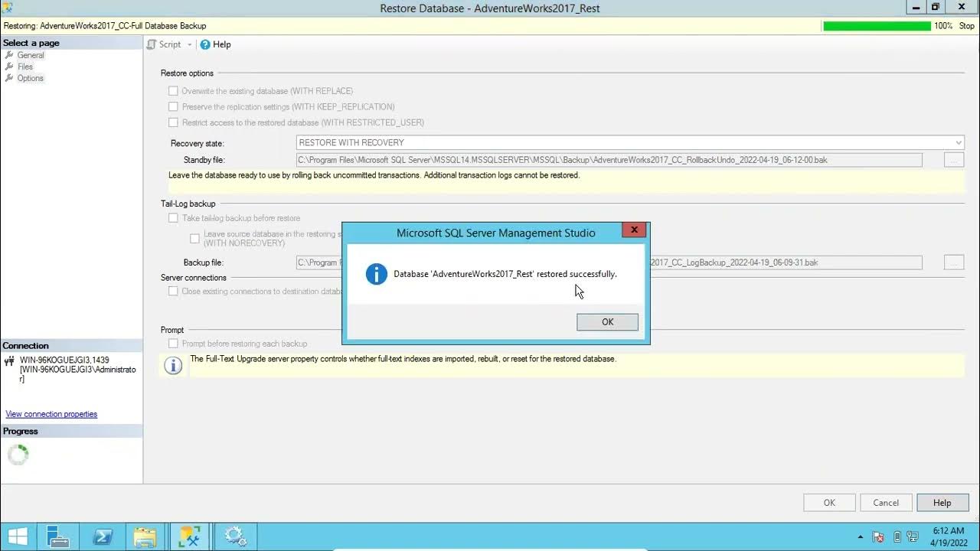
Task: Toggle Leave source database in restoring state
Action: 194,239
